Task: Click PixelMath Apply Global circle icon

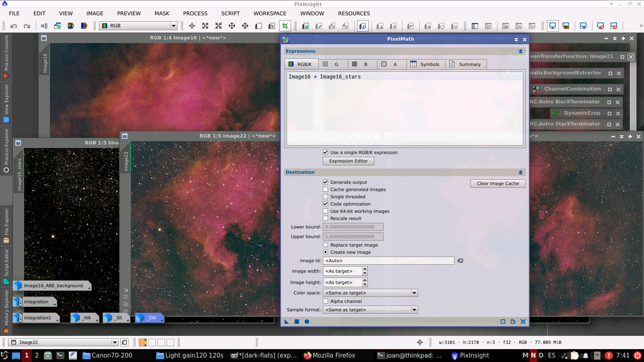Action: coord(307,321)
